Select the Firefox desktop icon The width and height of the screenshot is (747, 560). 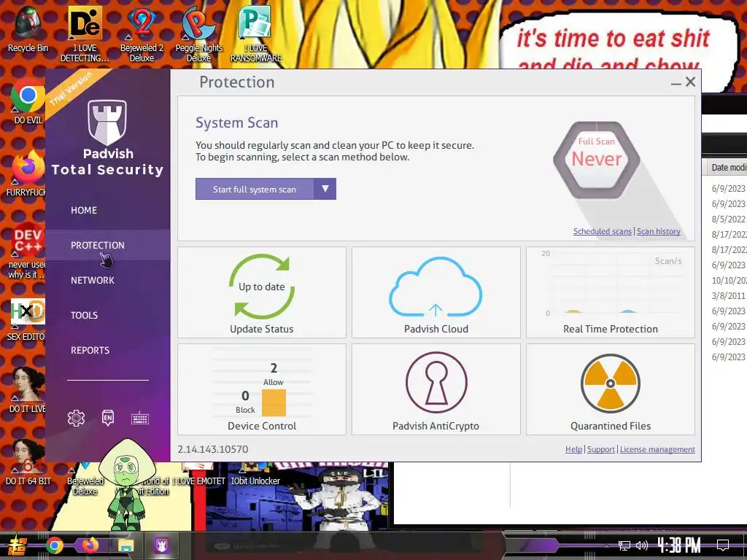click(x=27, y=174)
